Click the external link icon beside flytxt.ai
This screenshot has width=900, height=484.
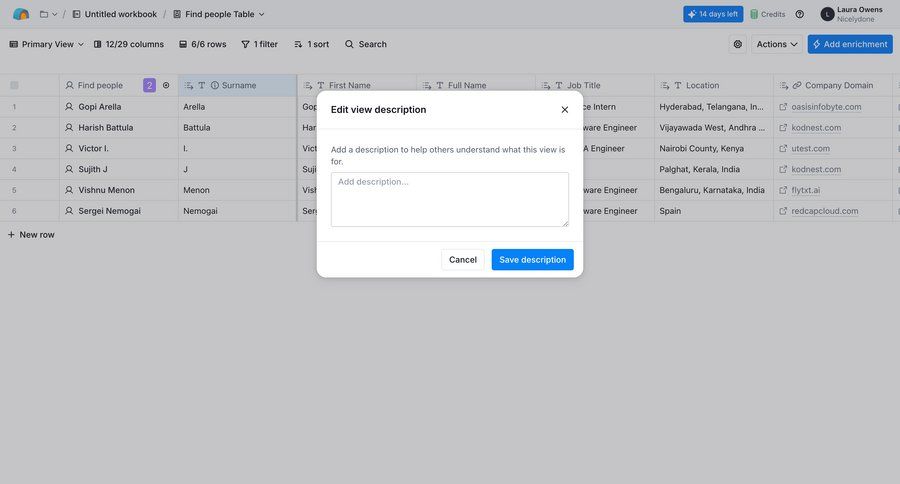coord(783,190)
